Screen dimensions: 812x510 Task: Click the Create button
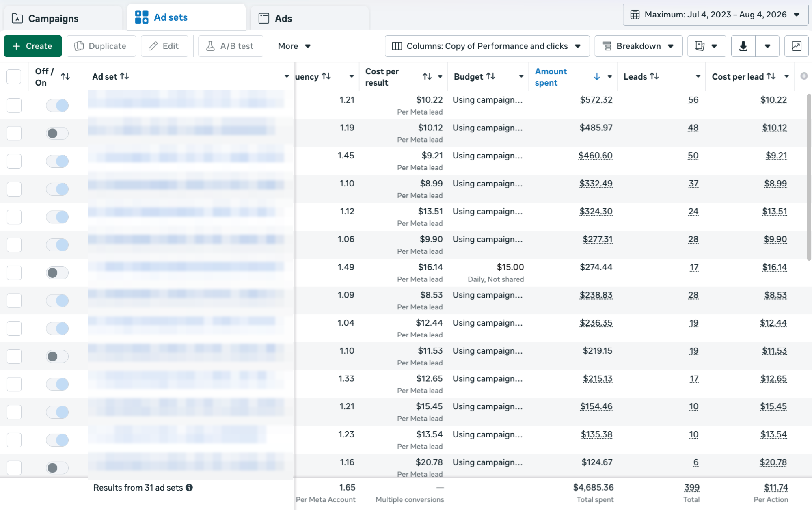pos(33,46)
